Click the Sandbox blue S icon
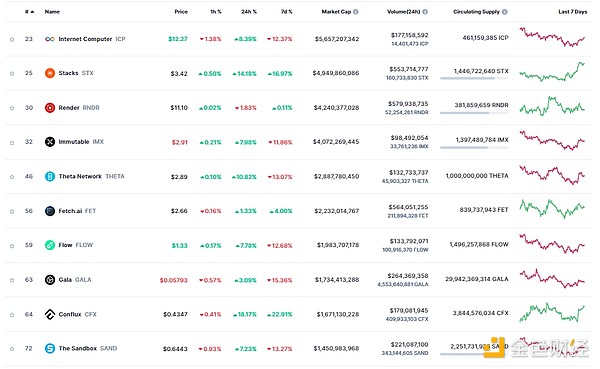 (50, 348)
